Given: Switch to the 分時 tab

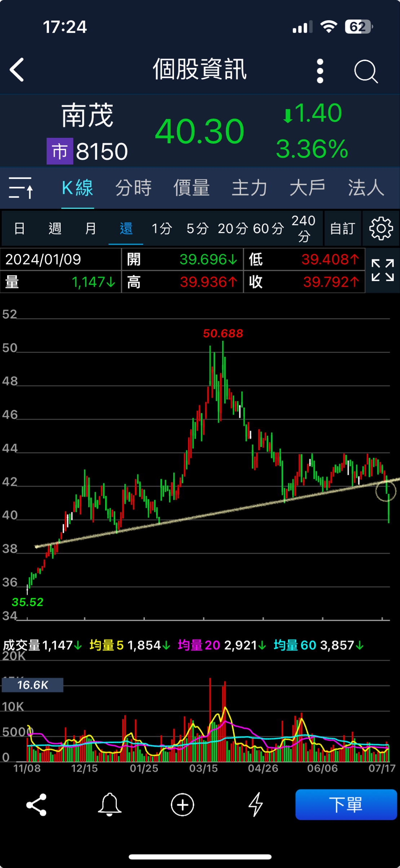Looking at the screenshot, I should 133,188.
